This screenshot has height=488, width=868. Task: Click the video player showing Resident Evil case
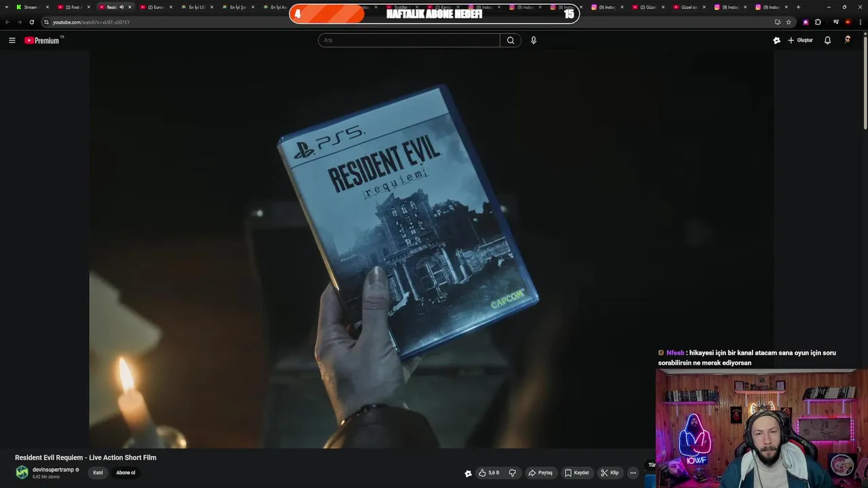pos(431,249)
